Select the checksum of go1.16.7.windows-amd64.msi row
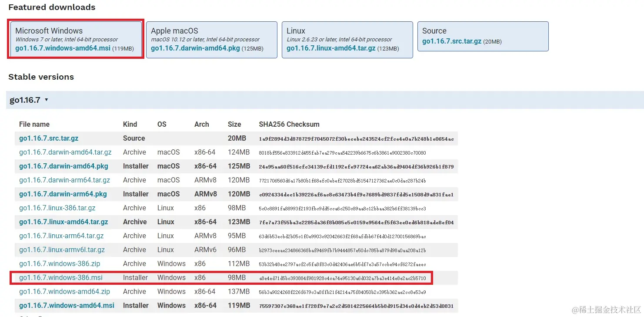The image size is (644, 317). (356, 306)
